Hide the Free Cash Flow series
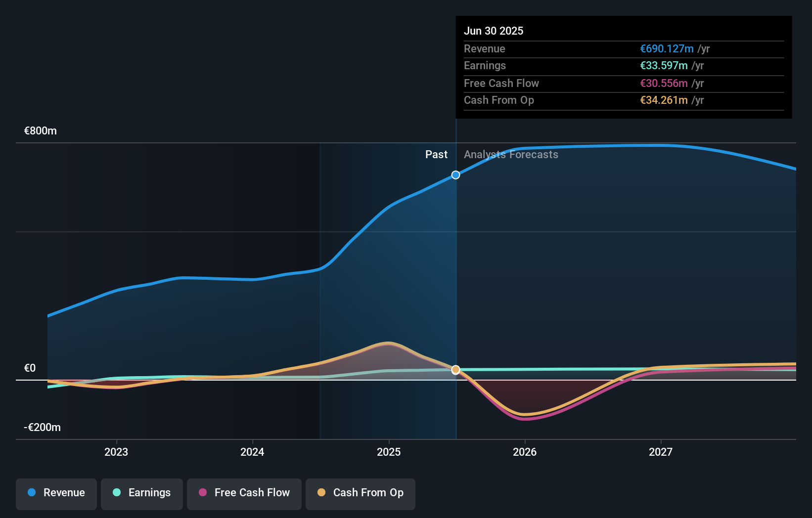The width and height of the screenshot is (812, 518). tap(244, 493)
